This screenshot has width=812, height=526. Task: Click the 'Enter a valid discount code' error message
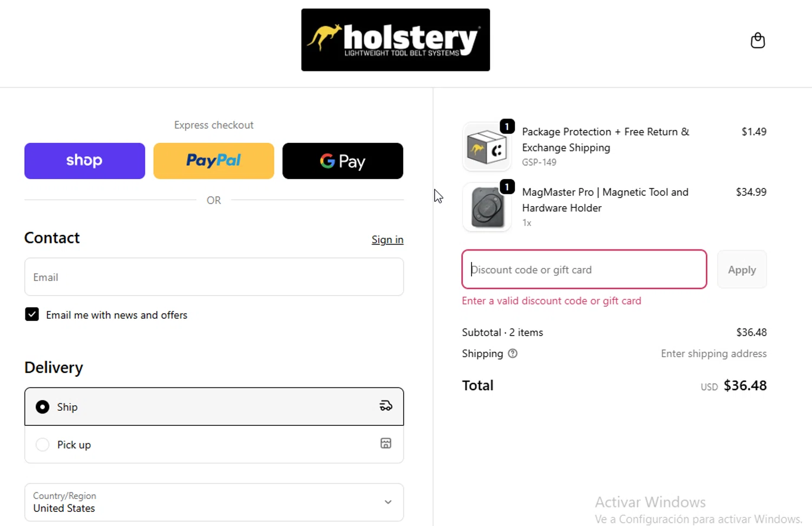click(551, 301)
